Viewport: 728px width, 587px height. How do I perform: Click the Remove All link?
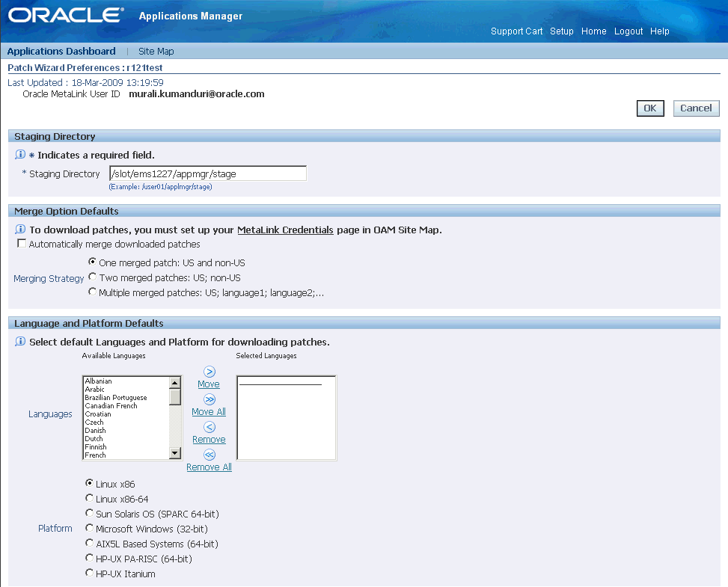point(209,467)
